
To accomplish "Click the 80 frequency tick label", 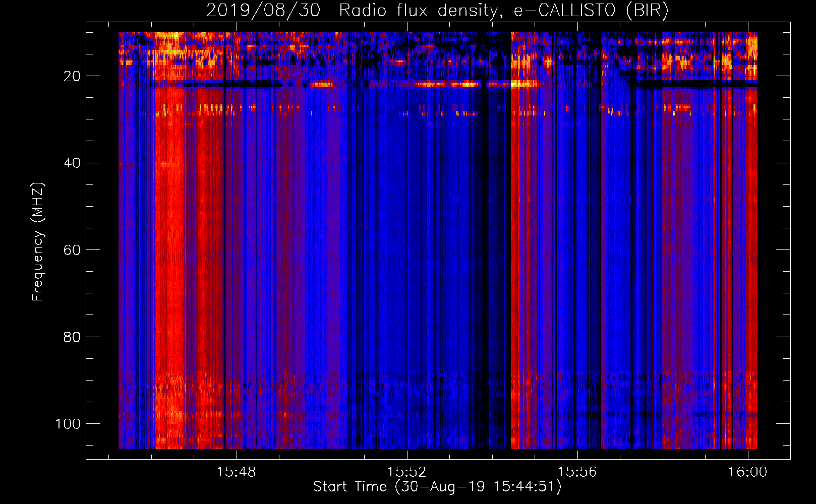I will tap(72, 337).
